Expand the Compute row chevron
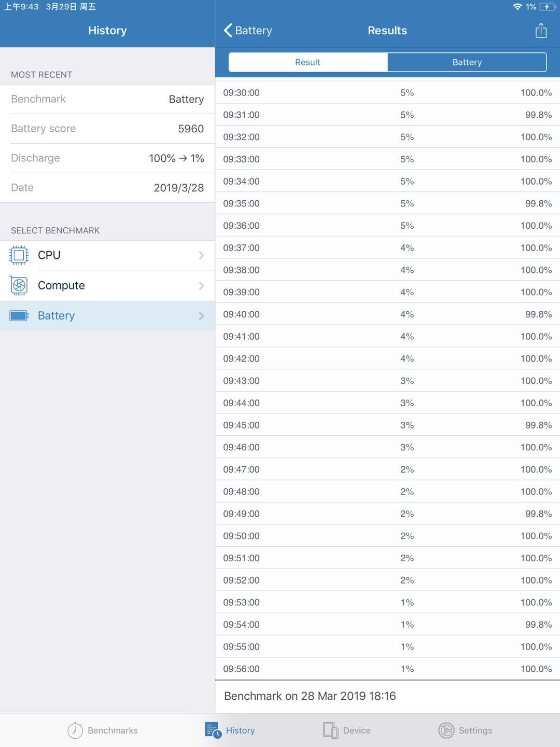Viewport: 560px width, 747px height. tap(201, 285)
